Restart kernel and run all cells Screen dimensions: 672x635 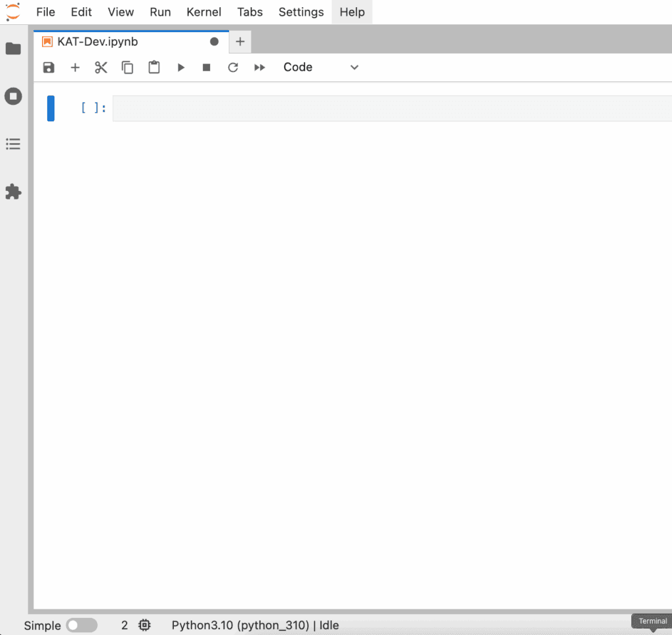260,68
